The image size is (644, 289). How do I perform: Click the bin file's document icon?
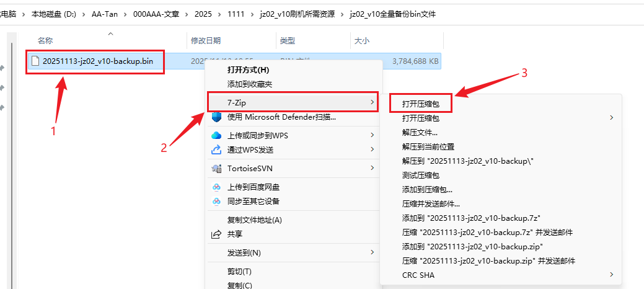pos(35,61)
